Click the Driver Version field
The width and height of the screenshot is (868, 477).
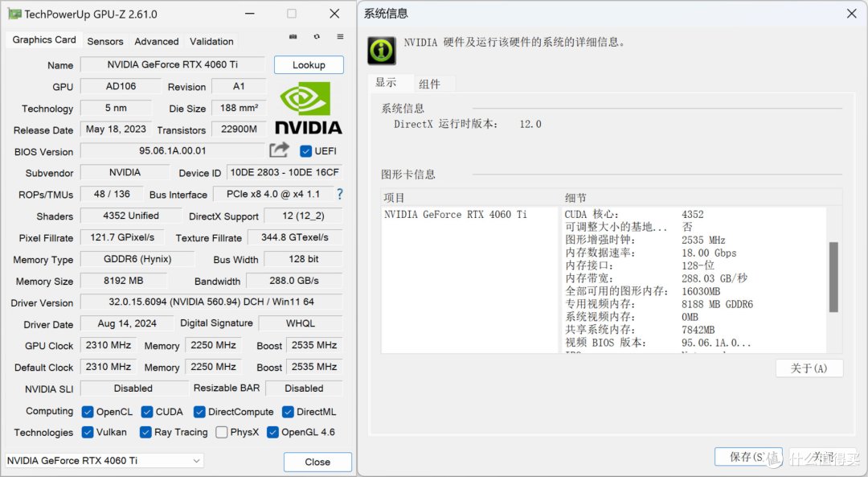[211, 302]
